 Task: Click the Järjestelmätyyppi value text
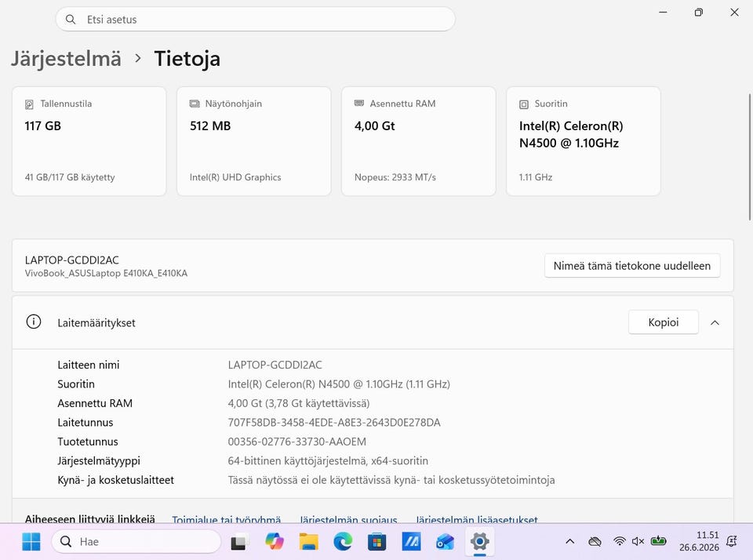[328, 461]
